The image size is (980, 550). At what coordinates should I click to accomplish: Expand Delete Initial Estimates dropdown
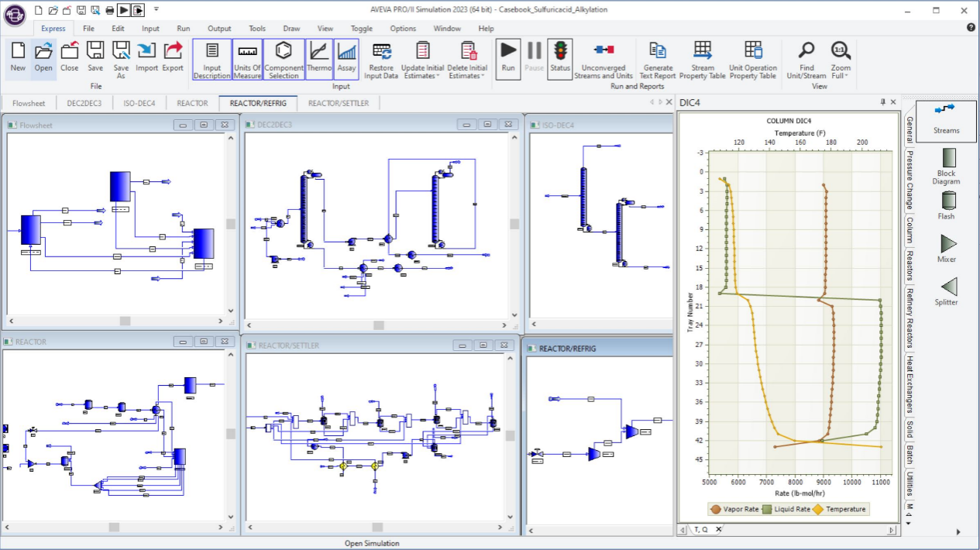pos(482,76)
